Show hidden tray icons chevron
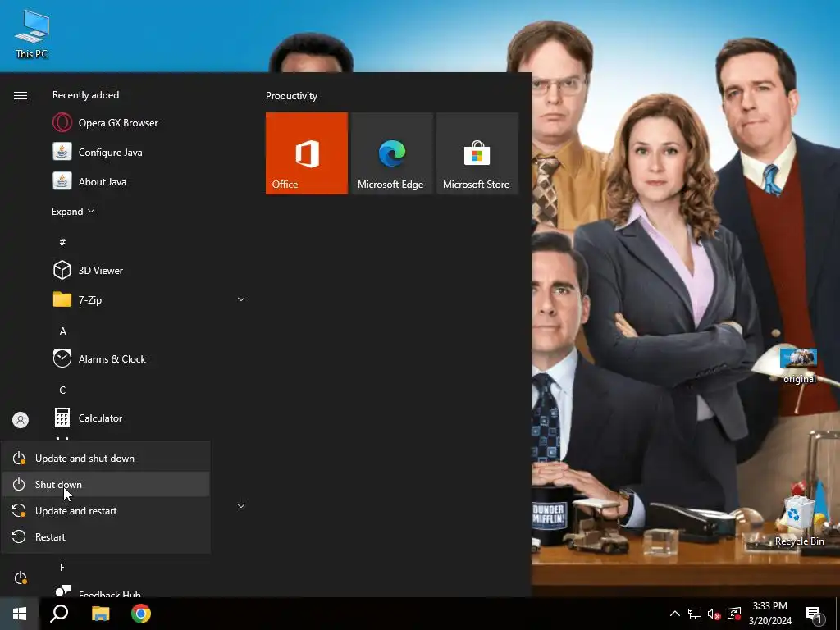The height and width of the screenshot is (630, 840). click(x=675, y=614)
